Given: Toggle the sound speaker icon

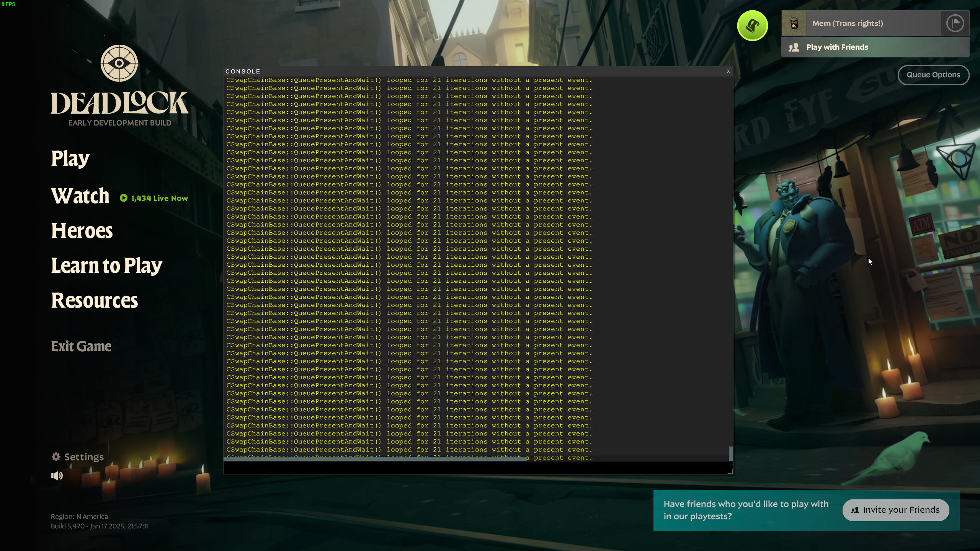Looking at the screenshot, I should point(57,476).
